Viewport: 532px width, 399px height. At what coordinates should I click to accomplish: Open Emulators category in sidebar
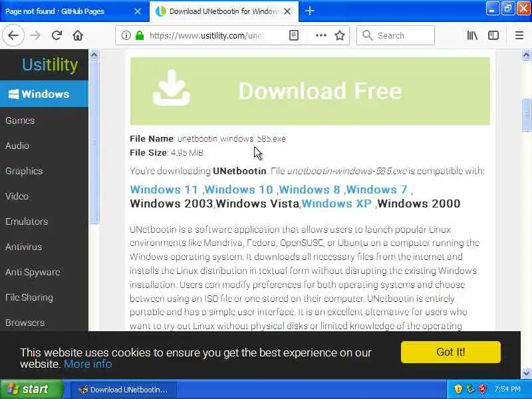(27, 221)
